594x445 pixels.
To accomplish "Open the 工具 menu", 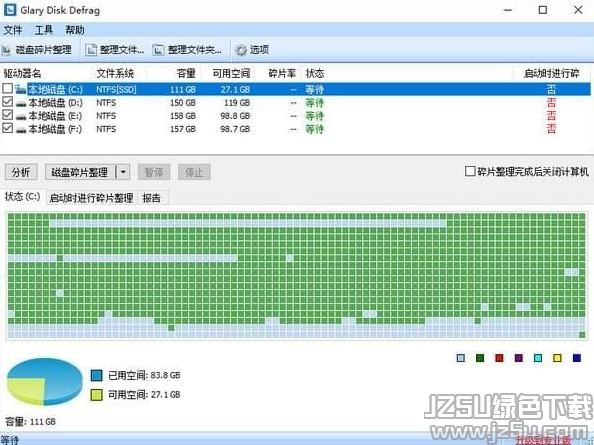I will 44,30.
